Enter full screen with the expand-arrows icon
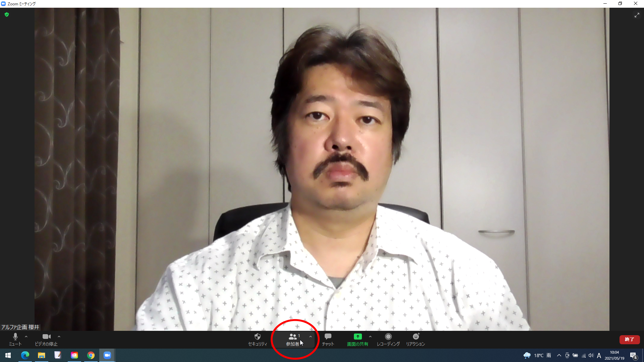Viewport: 644px width, 362px height. tap(637, 15)
